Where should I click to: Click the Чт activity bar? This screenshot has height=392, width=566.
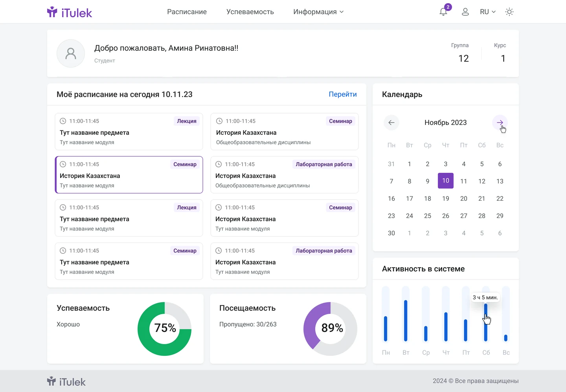446,326
